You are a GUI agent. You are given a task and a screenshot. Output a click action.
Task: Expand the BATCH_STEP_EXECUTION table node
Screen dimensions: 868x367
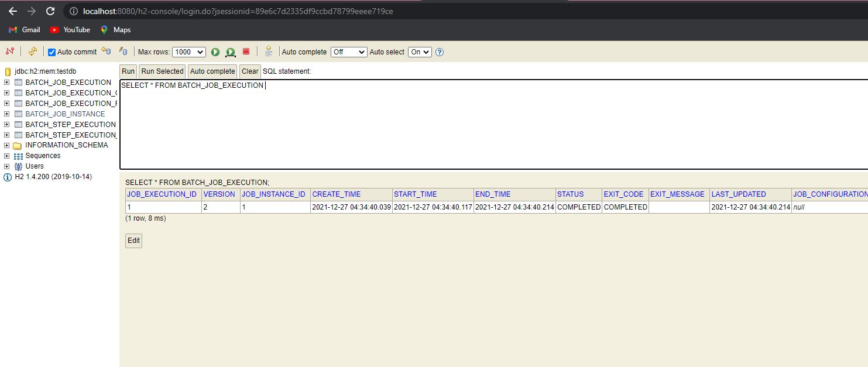tap(7, 125)
